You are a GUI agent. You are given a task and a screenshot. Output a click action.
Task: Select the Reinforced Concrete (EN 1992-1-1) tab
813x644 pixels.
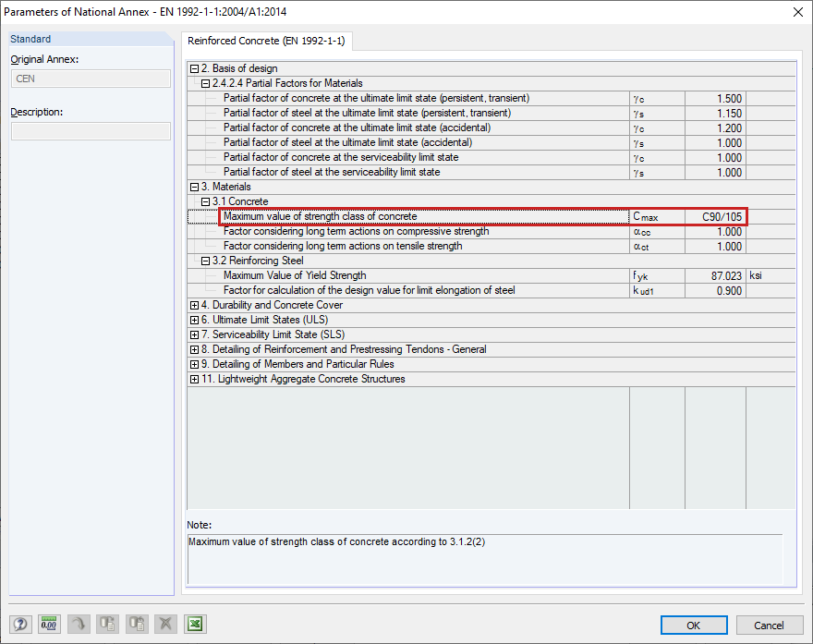266,41
